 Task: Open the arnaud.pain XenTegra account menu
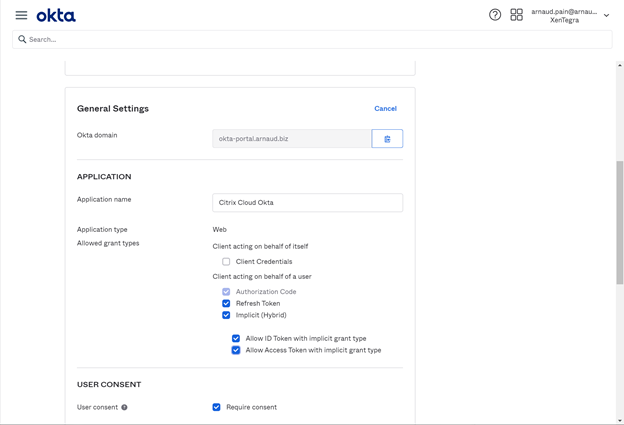coord(564,16)
